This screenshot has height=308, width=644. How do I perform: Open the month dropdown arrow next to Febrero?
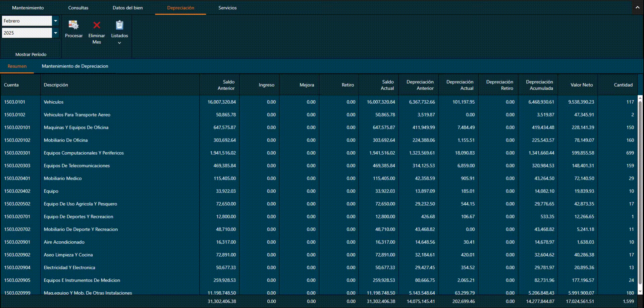(x=56, y=21)
